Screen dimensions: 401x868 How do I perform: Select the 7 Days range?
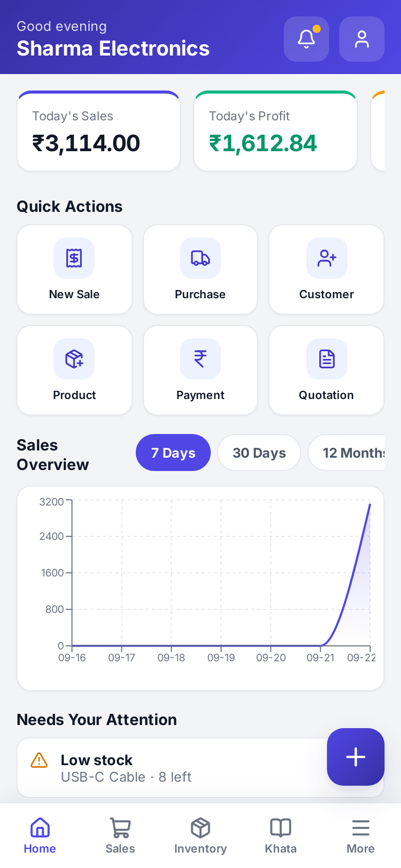pyautogui.click(x=173, y=453)
